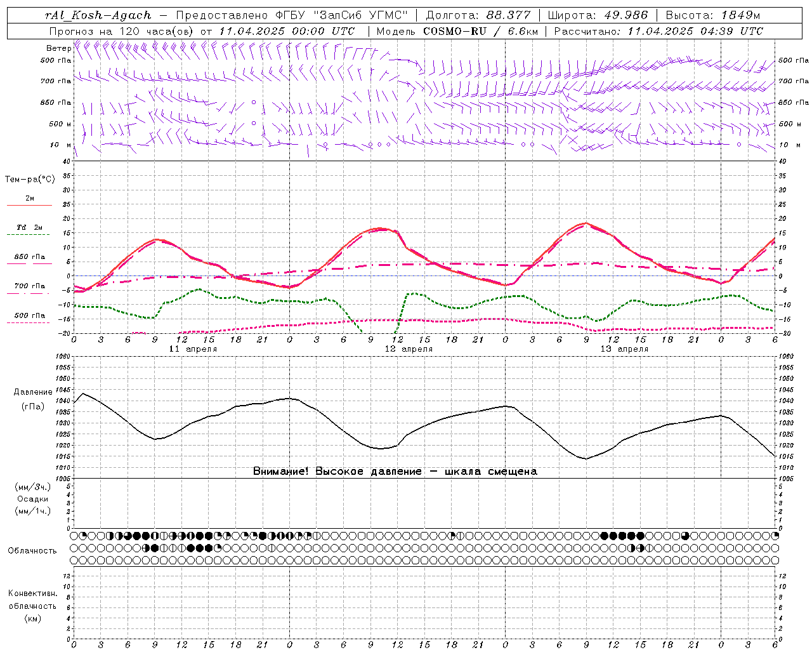
Task: Click the (мм/1ч.) precipitation unit label
Action: [33, 511]
